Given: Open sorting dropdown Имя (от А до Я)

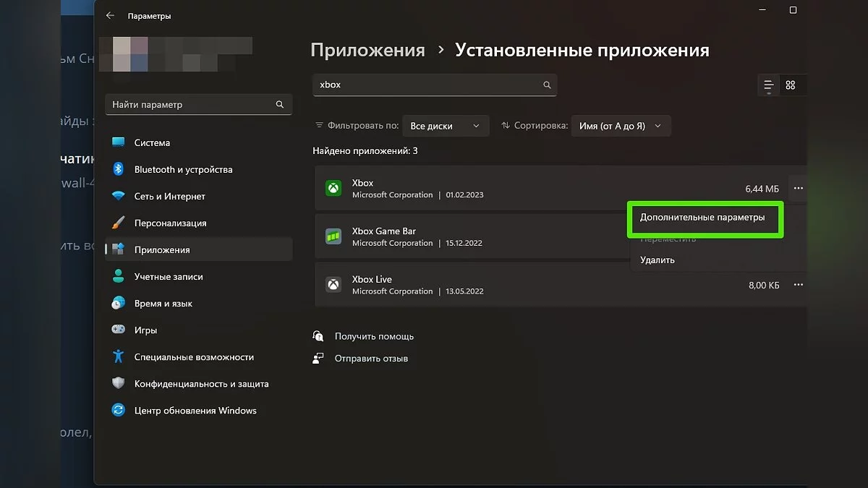Looking at the screenshot, I should click(x=620, y=126).
